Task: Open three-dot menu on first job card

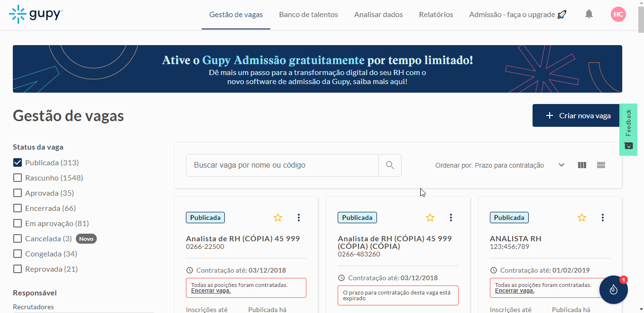Action: [299, 218]
